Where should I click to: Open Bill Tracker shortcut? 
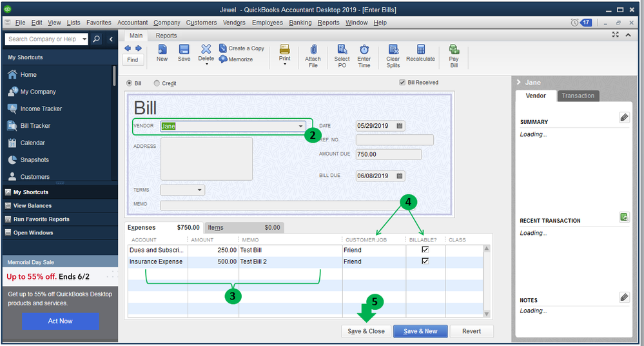pos(35,125)
